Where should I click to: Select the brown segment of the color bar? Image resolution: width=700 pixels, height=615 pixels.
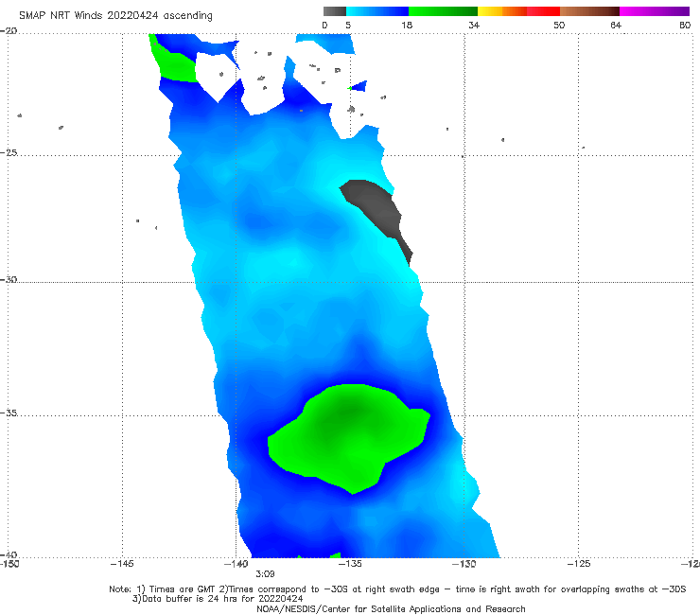589,11
